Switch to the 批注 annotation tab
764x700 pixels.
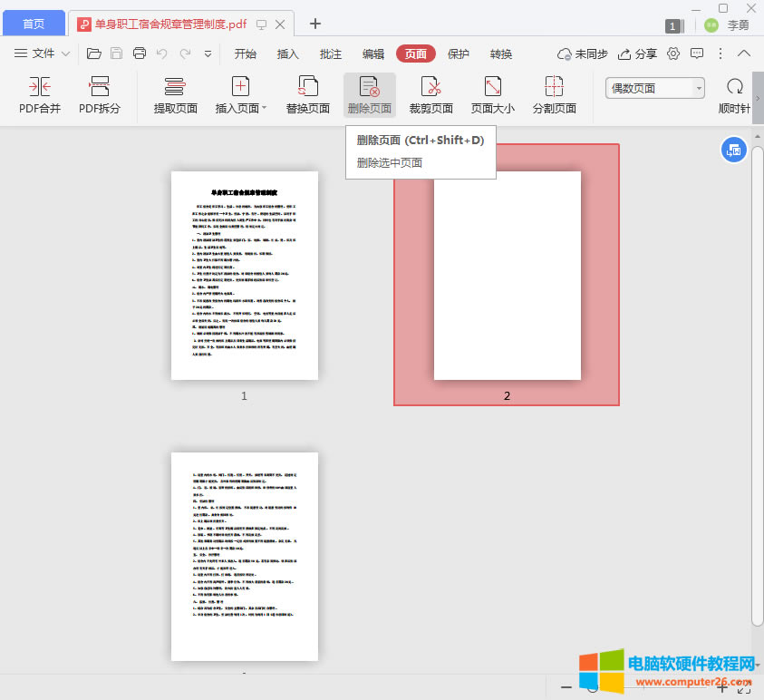point(330,53)
